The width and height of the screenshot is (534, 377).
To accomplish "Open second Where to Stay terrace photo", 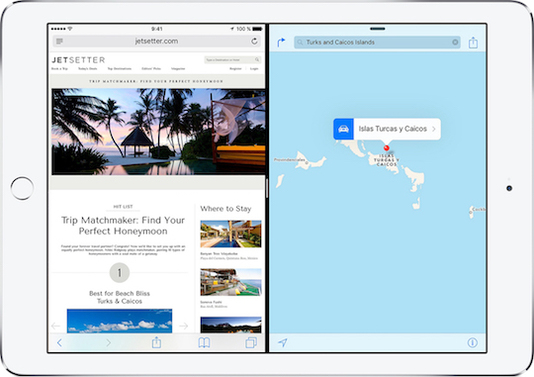I will click(x=231, y=282).
